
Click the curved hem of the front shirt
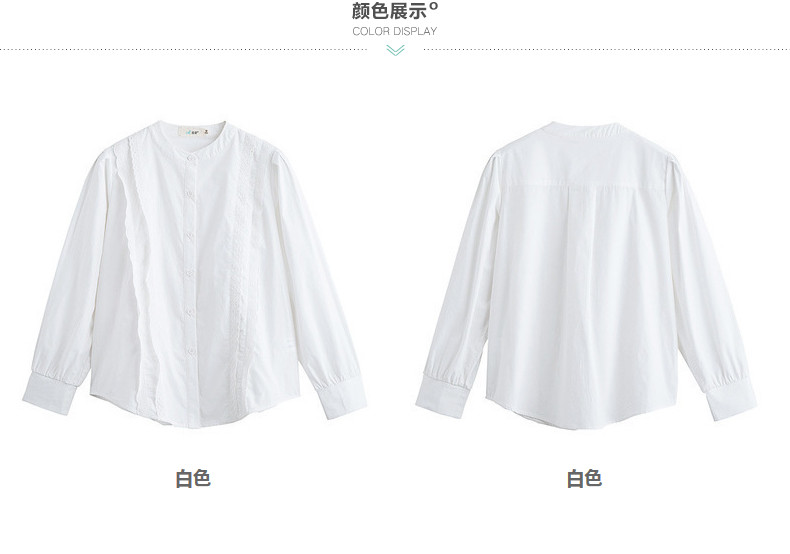tap(194, 418)
